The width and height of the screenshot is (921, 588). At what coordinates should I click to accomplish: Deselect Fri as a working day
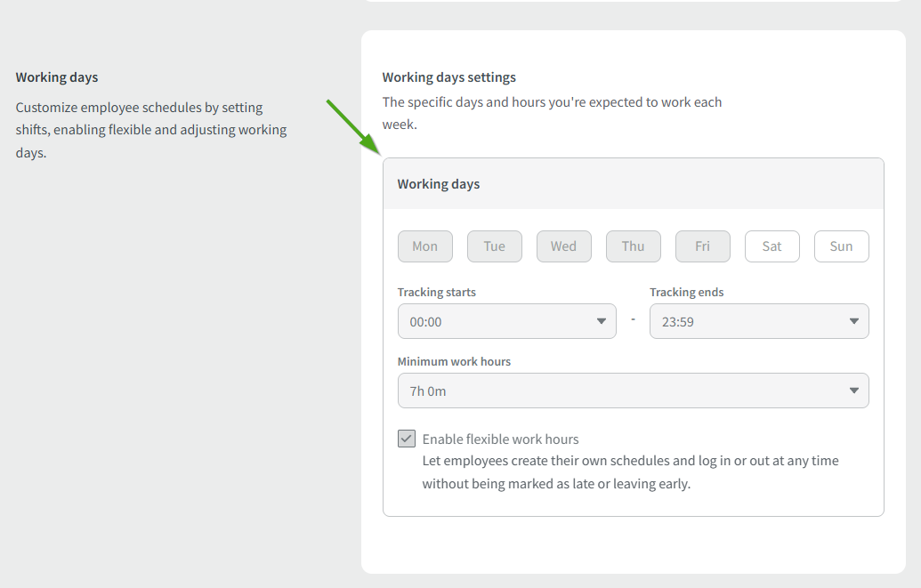point(702,246)
